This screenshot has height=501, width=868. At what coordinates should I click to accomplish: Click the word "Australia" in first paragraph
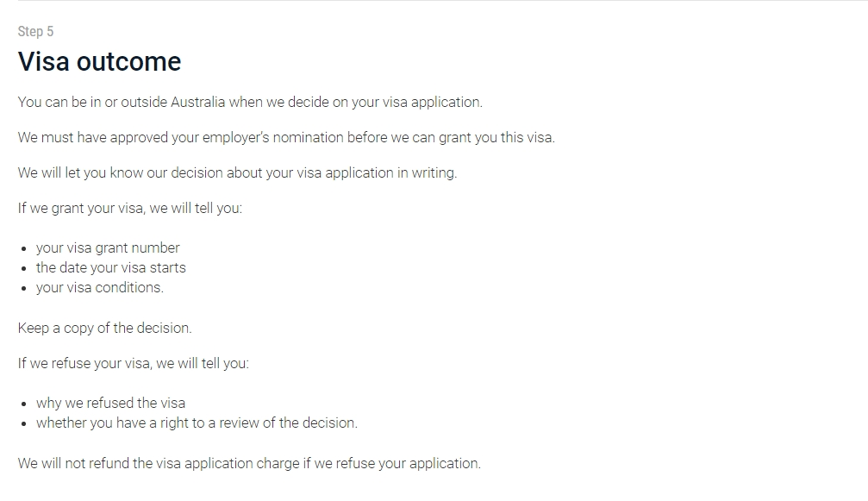(x=197, y=102)
